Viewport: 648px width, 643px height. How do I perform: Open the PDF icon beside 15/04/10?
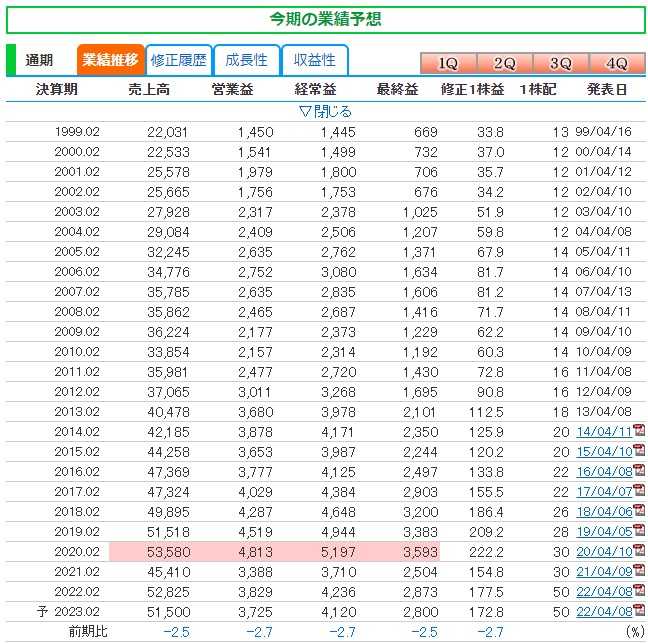[638, 451]
